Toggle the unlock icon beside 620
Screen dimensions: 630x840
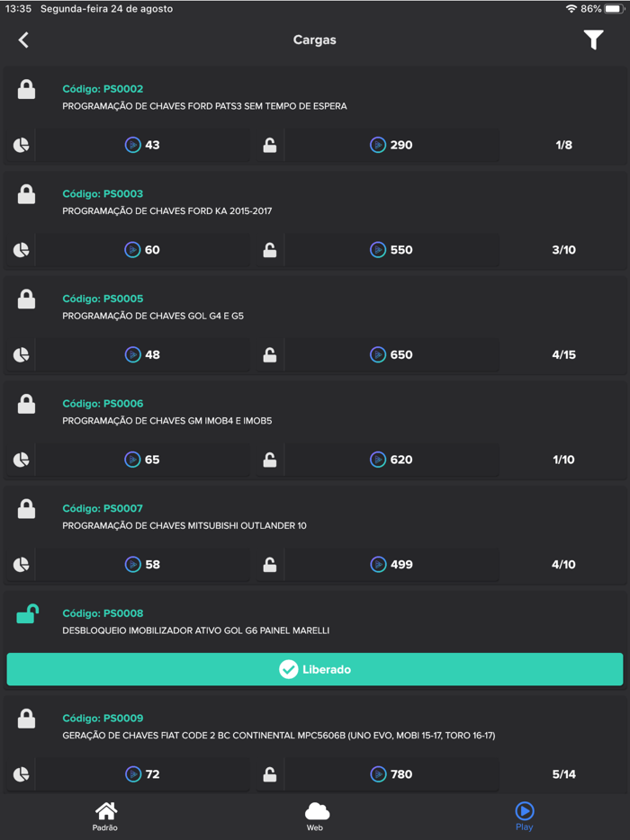[x=268, y=460]
